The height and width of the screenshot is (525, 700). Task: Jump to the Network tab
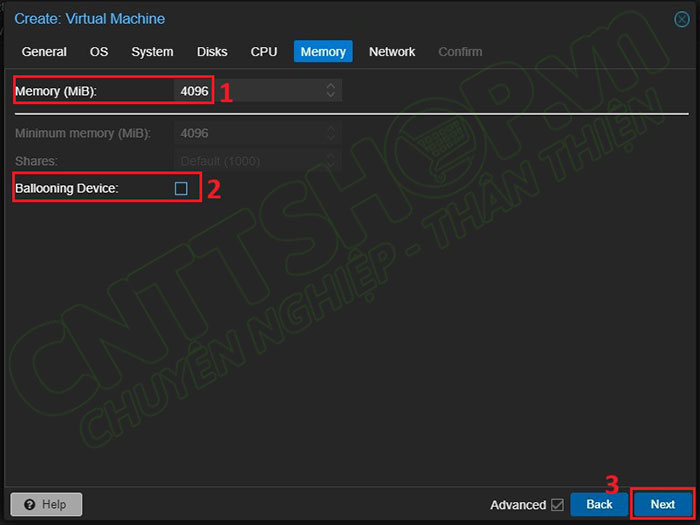[392, 52]
